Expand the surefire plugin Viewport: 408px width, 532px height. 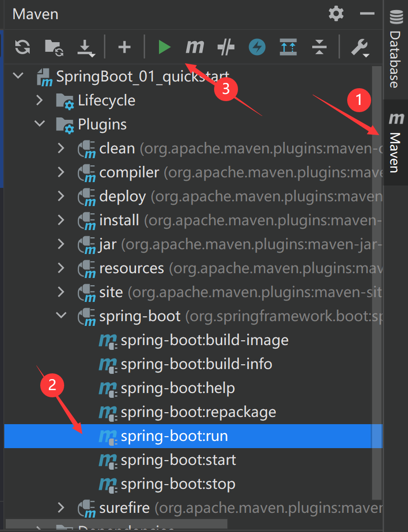click(x=61, y=508)
